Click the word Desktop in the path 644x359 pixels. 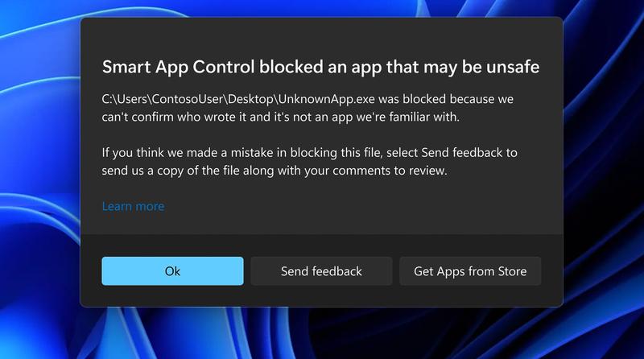coord(250,99)
